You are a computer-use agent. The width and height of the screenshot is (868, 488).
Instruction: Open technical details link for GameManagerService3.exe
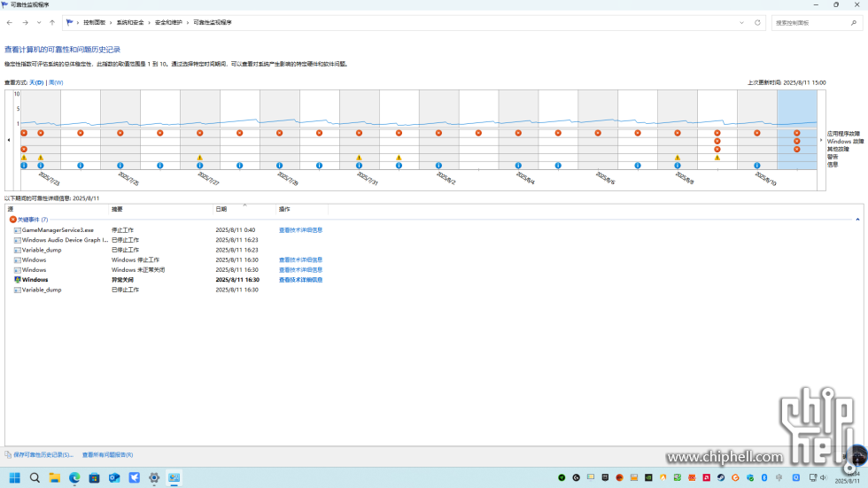[x=300, y=230]
